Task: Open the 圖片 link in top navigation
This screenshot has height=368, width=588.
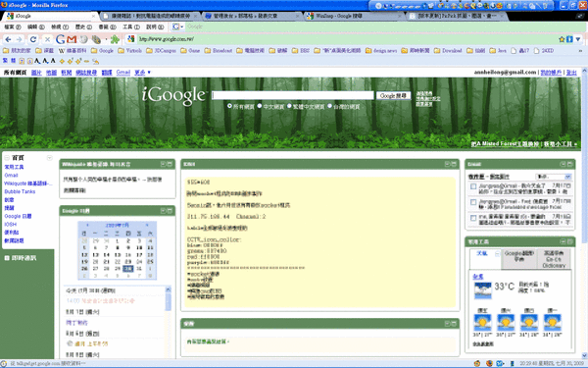Action: tap(36, 72)
